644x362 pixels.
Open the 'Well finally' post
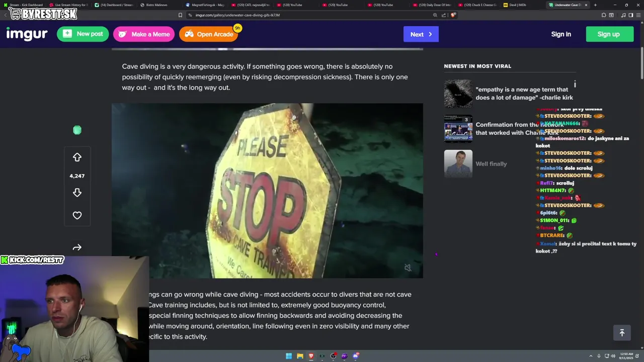pyautogui.click(x=491, y=164)
